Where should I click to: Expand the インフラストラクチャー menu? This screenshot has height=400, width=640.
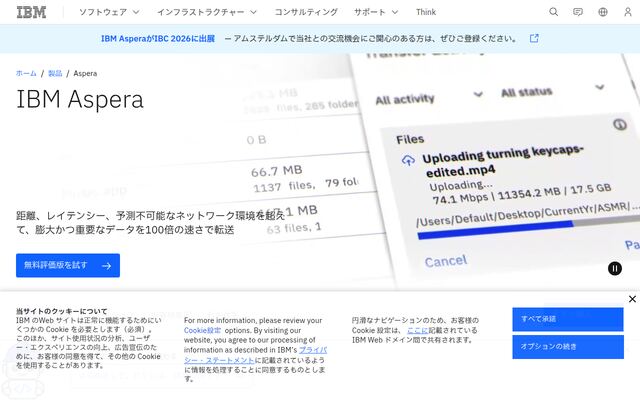tap(207, 12)
